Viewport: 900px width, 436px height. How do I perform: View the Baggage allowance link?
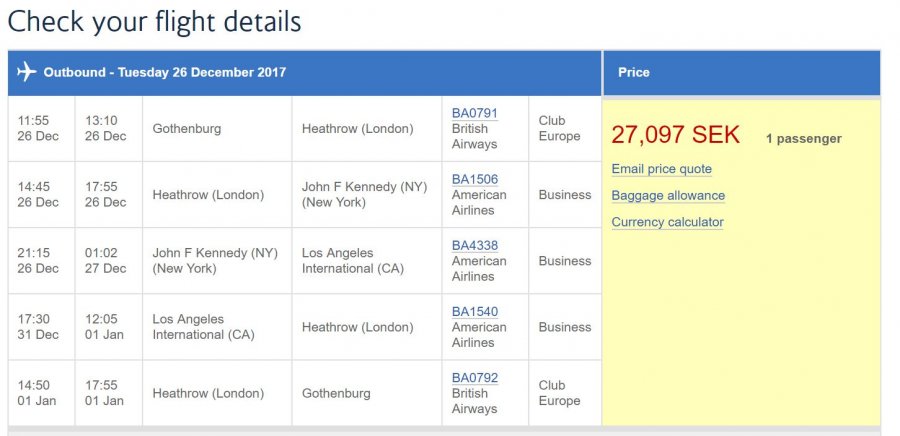[668, 196]
